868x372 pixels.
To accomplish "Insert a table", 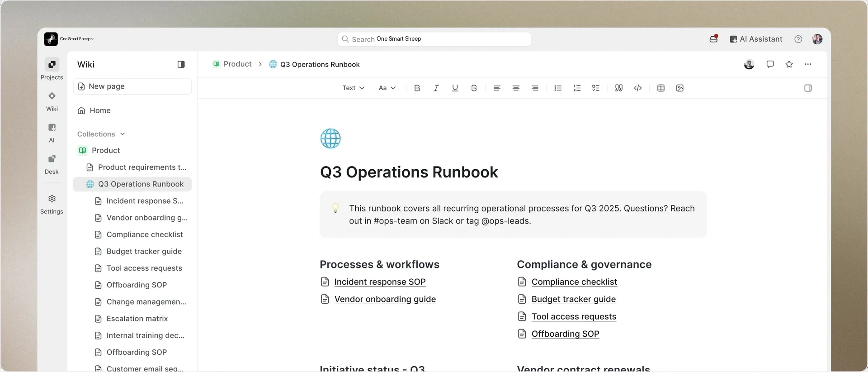I will coord(661,88).
